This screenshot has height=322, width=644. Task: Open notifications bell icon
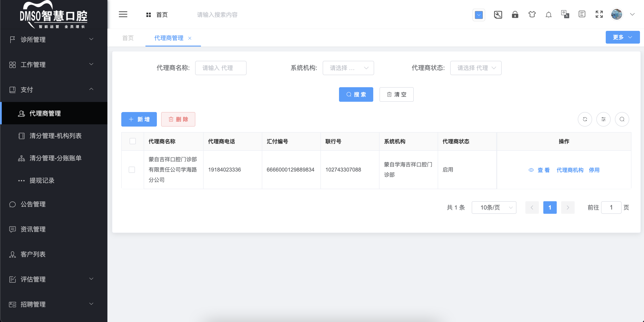548,15
